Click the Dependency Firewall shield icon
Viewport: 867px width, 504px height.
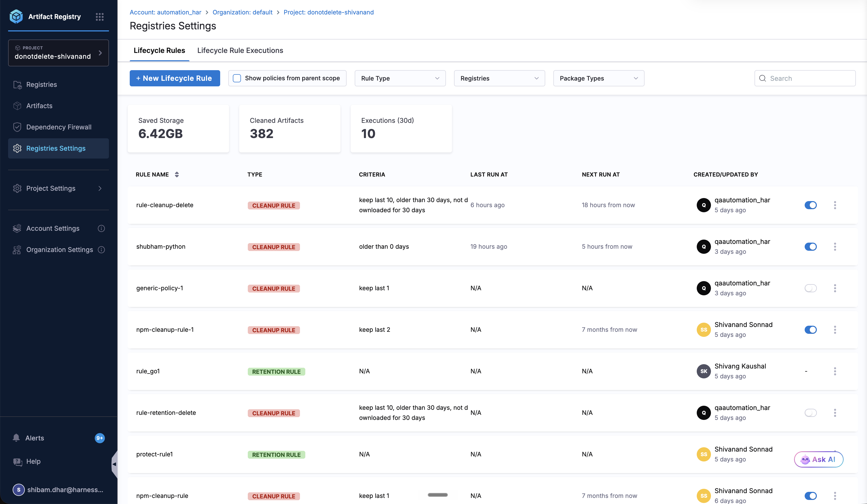(17, 127)
